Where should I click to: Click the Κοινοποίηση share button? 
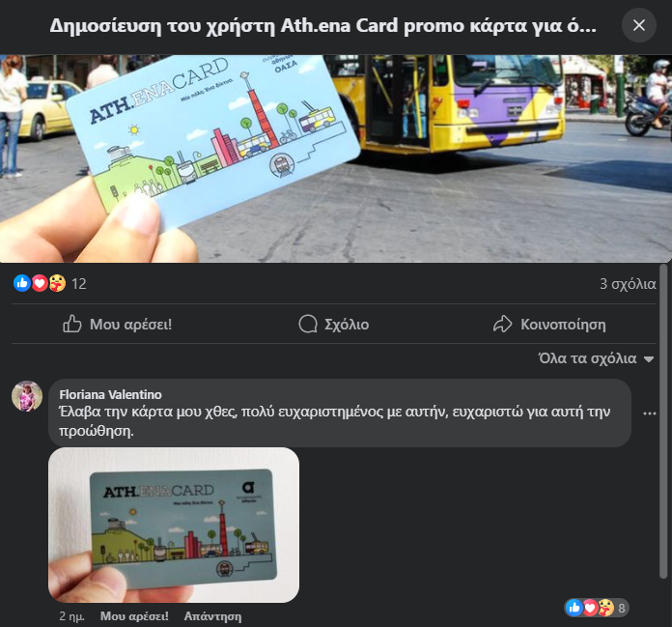click(x=549, y=325)
